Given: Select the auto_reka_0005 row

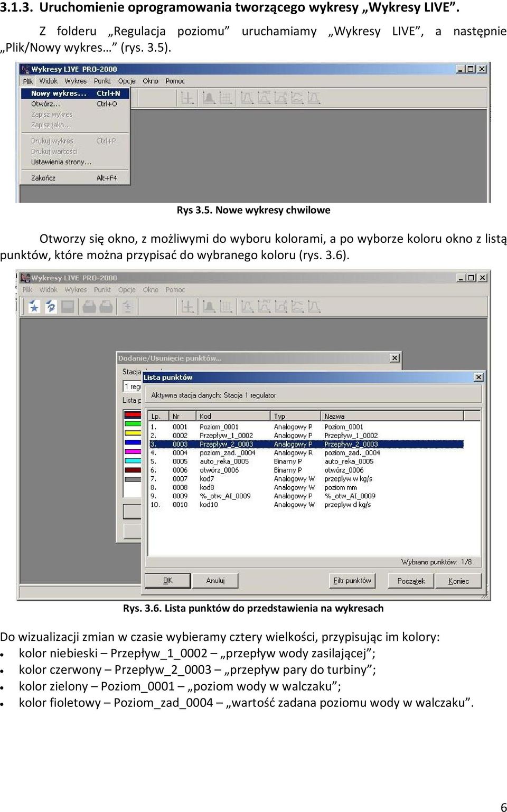Looking at the screenshot, I should pyautogui.click(x=306, y=461).
